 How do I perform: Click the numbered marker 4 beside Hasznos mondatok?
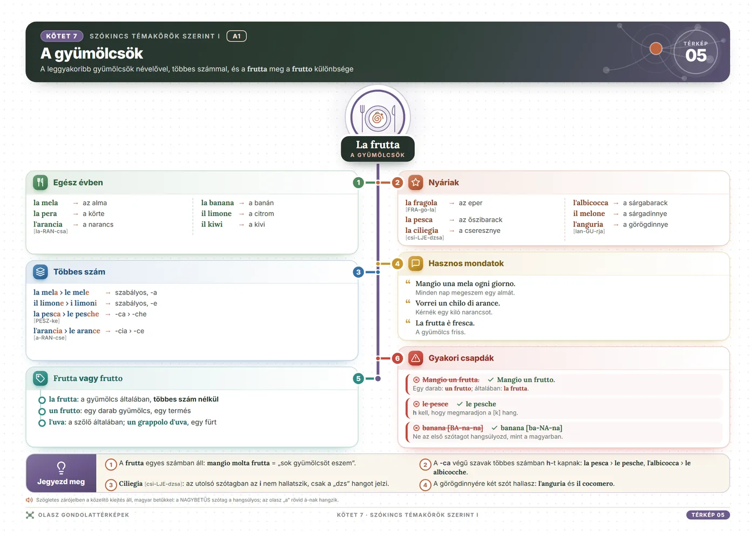(397, 264)
